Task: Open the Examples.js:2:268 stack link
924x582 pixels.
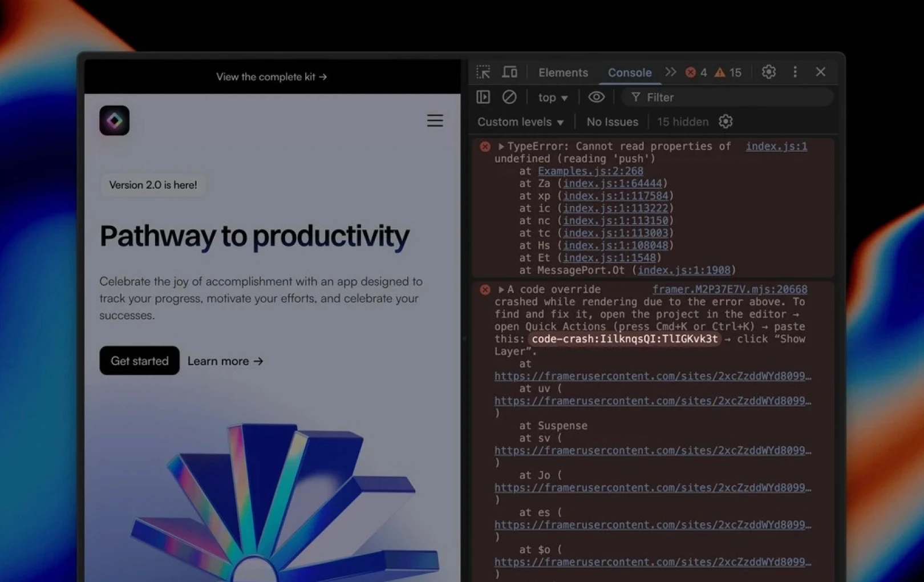Action: (590, 171)
